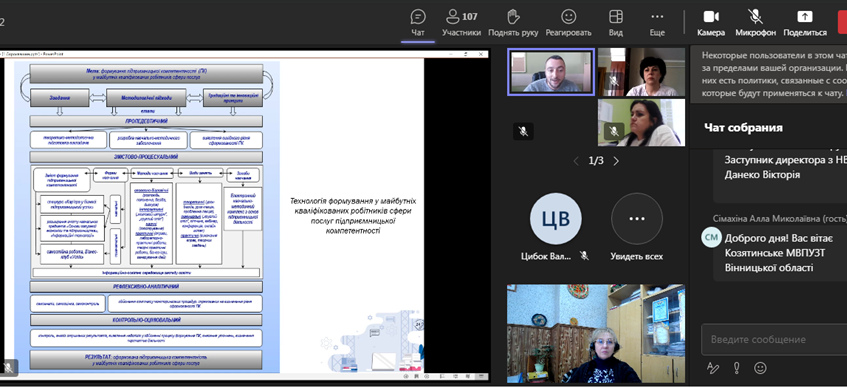The width and height of the screenshot is (847, 388).
Task: Click Цибок Вал... muted mic icon
Action: click(x=584, y=256)
